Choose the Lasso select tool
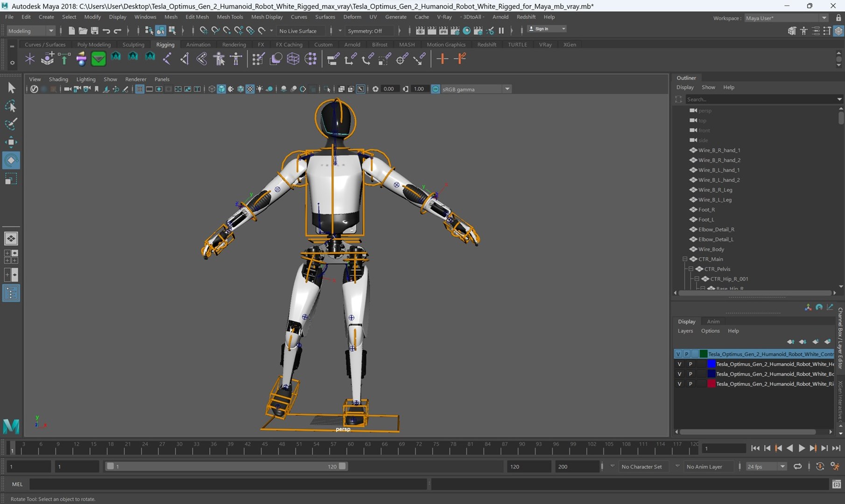Screen dimensions: 845x504 pyautogui.click(x=11, y=106)
